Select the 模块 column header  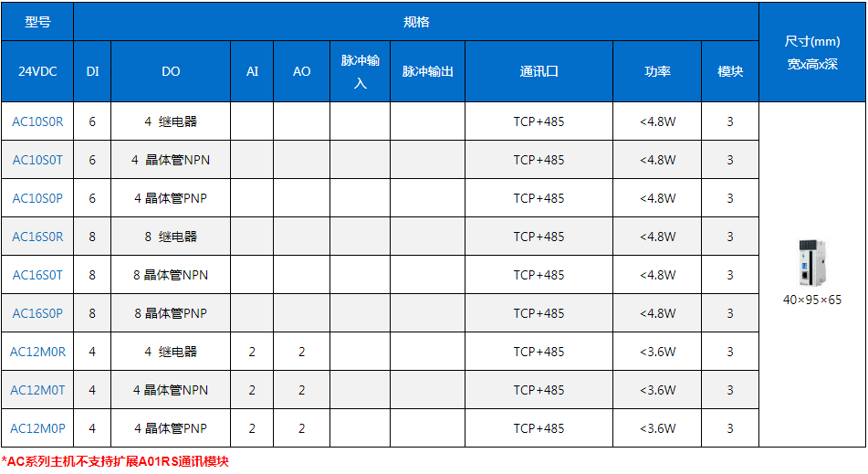tap(730, 71)
